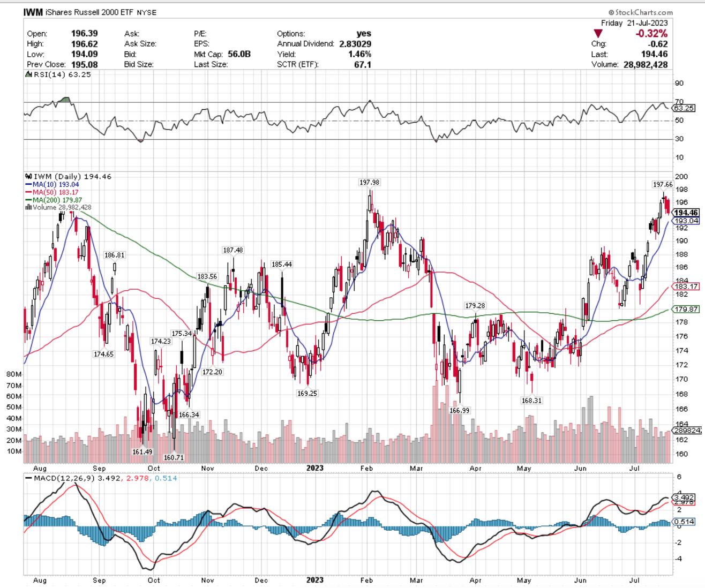Screen dimensions: 705x588
Task: Click the candlestick icon beside IWM (Daily) legend
Action: point(29,176)
